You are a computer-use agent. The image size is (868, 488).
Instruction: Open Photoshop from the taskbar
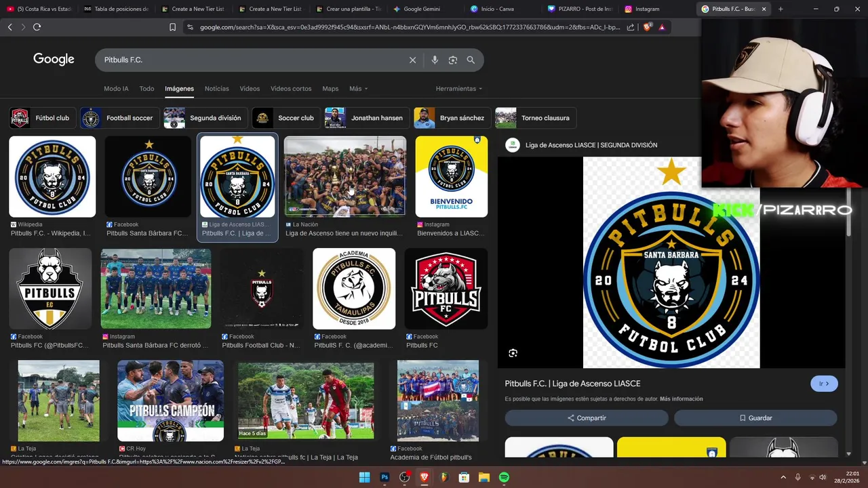pos(384,477)
